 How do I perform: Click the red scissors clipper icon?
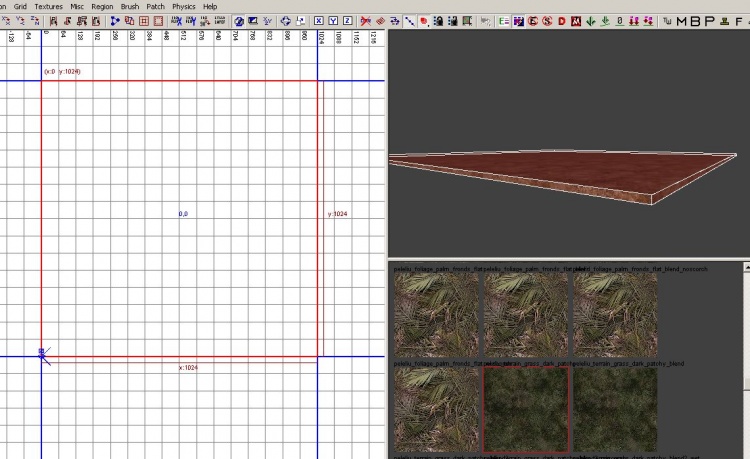click(367, 21)
